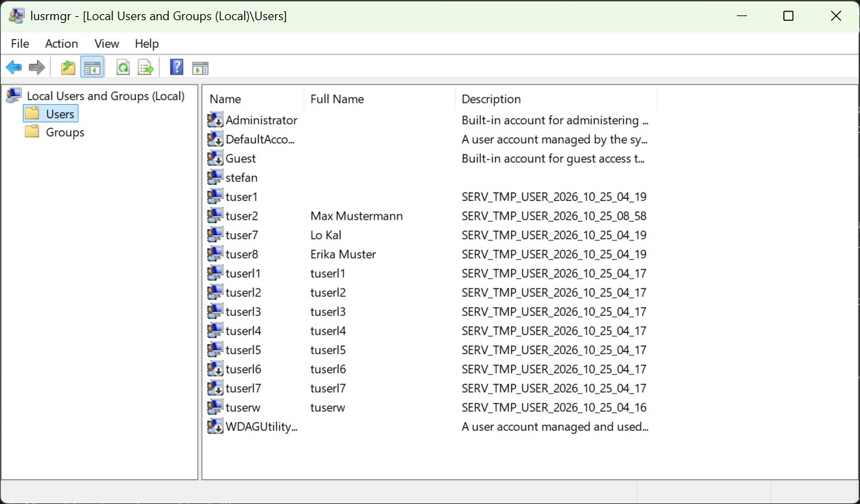
Task: Click the disabled user icon for tuserl6
Action: [x=215, y=369]
